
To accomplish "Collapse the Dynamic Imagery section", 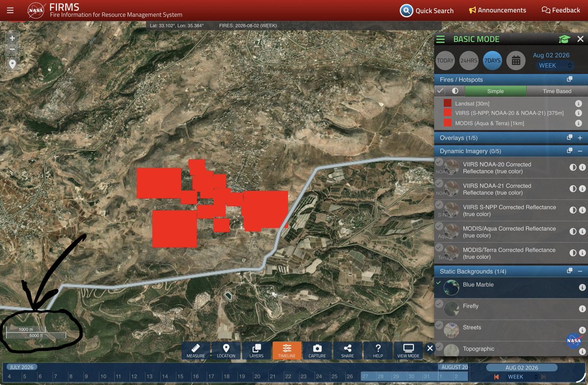I will (580, 151).
